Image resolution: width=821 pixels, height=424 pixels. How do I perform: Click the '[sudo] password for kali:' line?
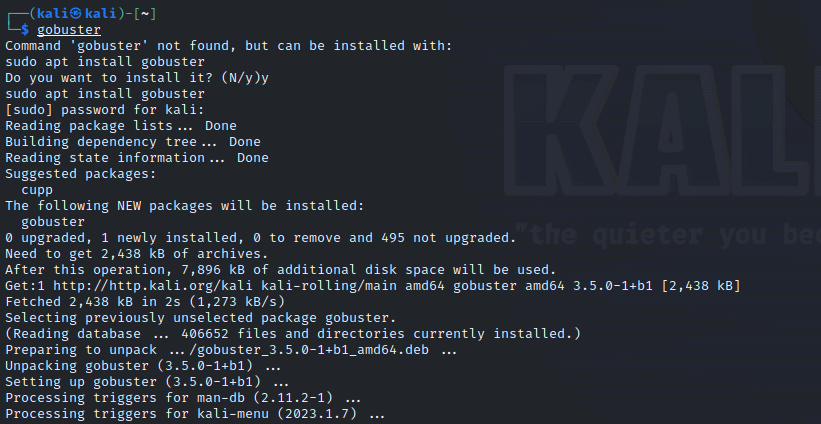pos(105,110)
